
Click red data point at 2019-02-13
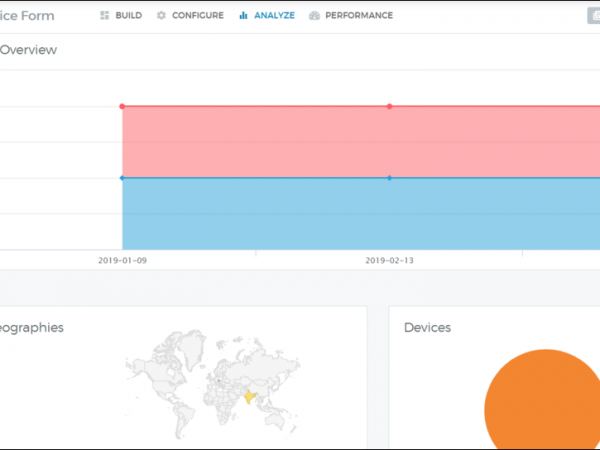(x=389, y=106)
